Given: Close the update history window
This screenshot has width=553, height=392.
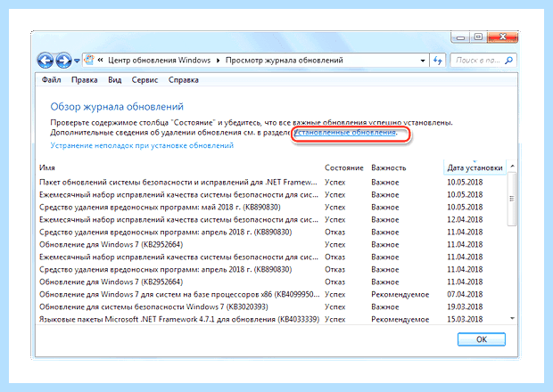Looking at the screenshot, I should click(x=502, y=37).
